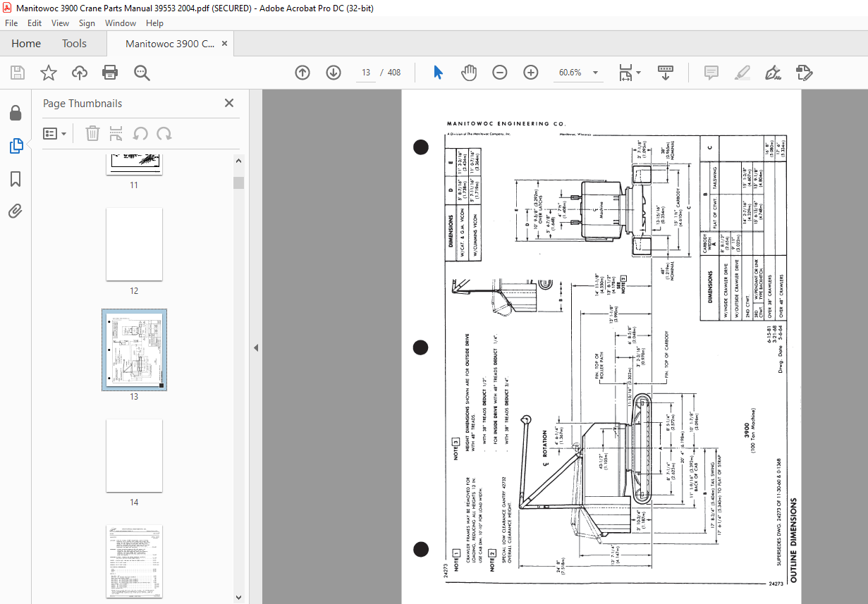Image resolution: width=868 pixels, height=604 pixels.
Task: Open the Help menu
Action: (x=154, y=23)
